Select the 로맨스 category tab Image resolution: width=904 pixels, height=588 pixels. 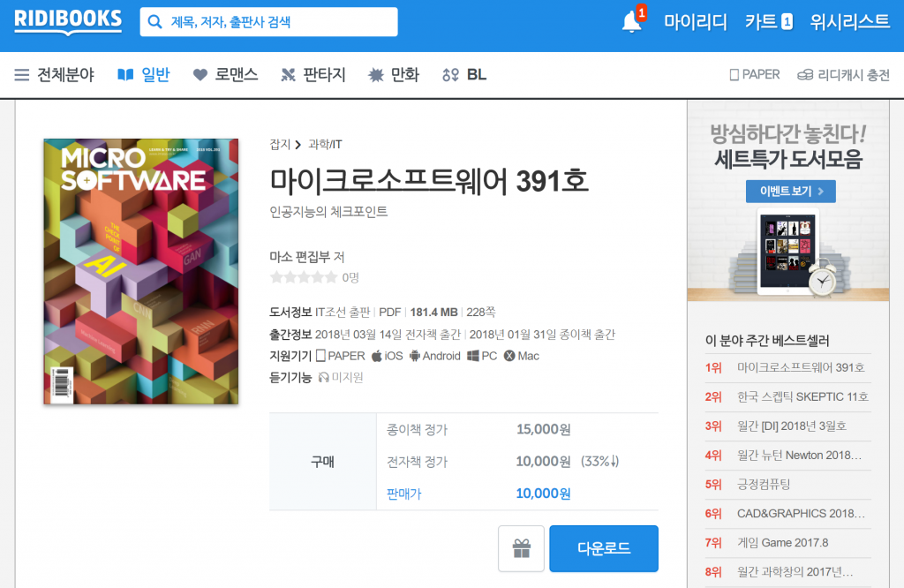(x=225, y=75)
